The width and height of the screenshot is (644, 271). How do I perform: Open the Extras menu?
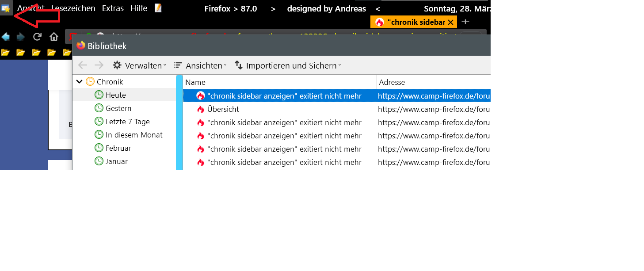click(113, 8)
